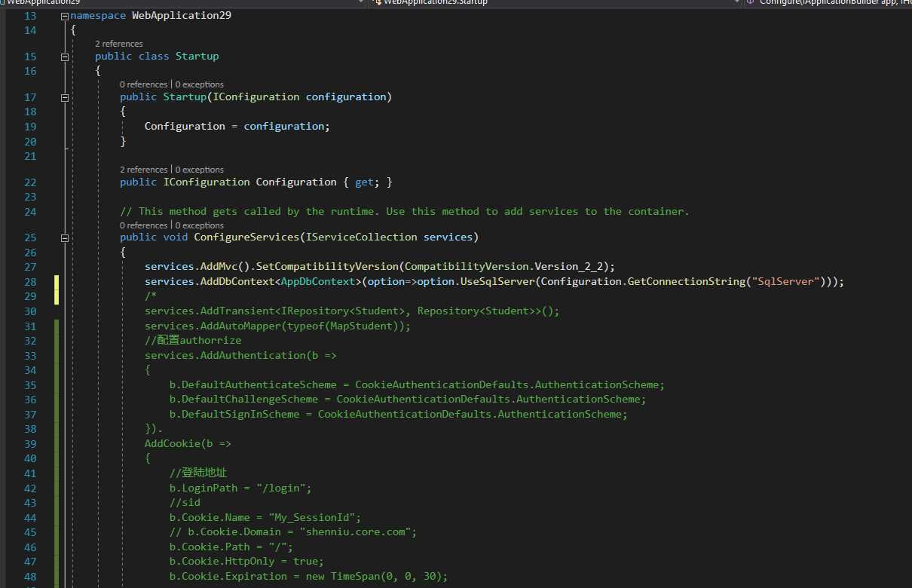Collapse the namespace WebApplication29 block
The width and height of the screenshot is (912, 588).
tap(65, 16)
